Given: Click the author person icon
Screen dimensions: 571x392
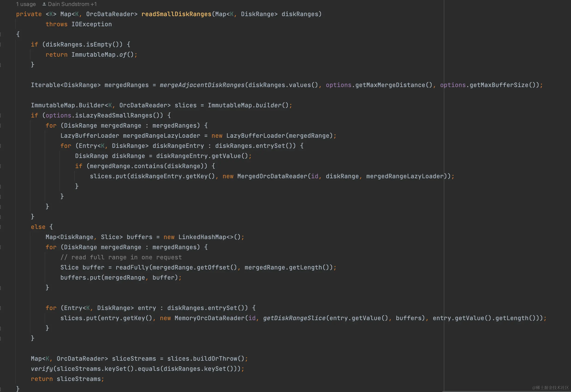Looking at the screenshot, I should [x=44, y=4].
